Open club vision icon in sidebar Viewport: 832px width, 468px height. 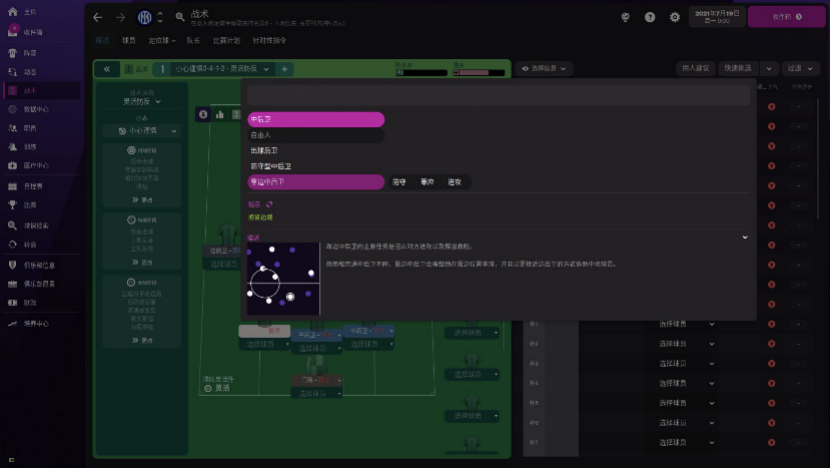[x=13, y=284]
